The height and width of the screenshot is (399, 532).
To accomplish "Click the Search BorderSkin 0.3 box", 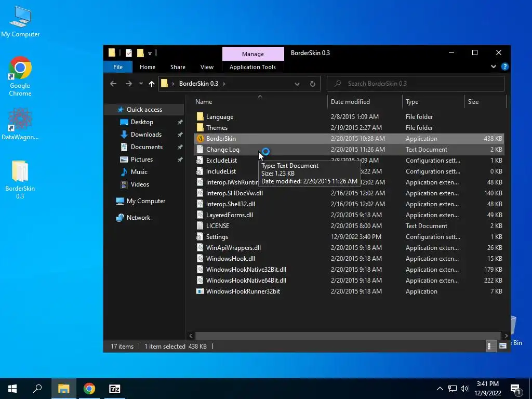I will [415, 84].
